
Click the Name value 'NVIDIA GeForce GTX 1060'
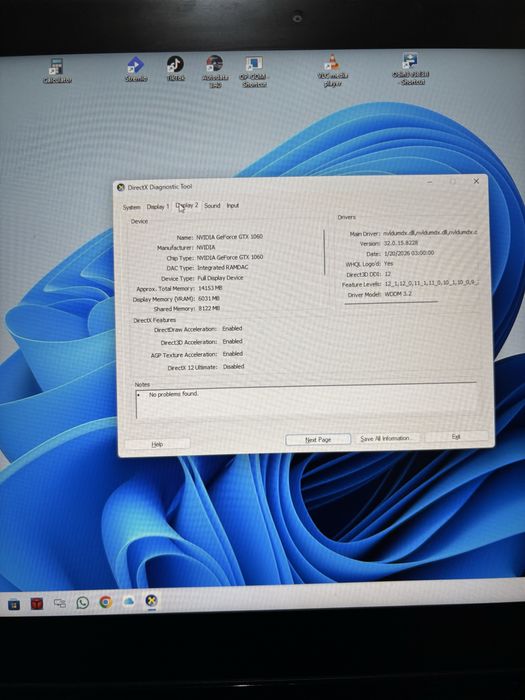coord(229,237)
